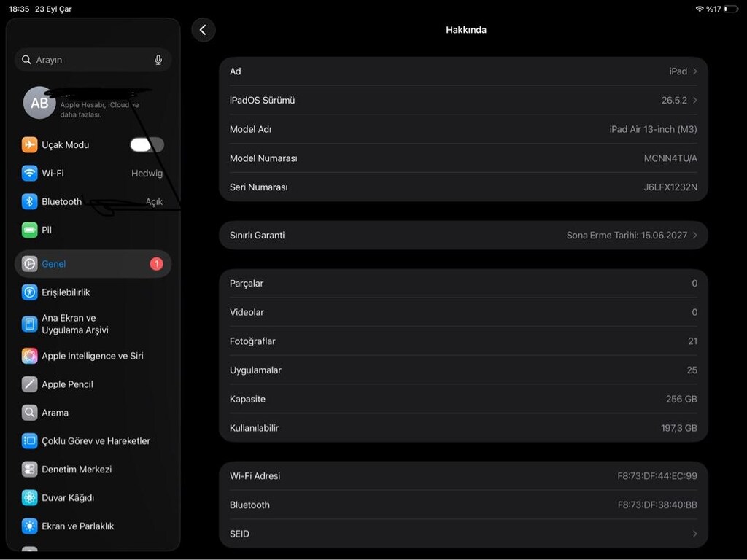
Task: Tap the Açık Bluetooth status
Action: click(x=154, y=202)
